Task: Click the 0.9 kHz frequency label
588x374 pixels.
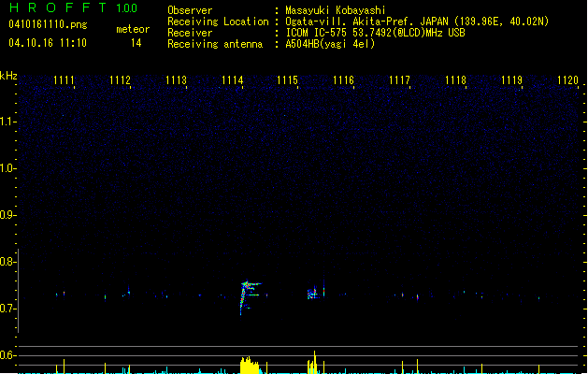Action: point(7,215)
